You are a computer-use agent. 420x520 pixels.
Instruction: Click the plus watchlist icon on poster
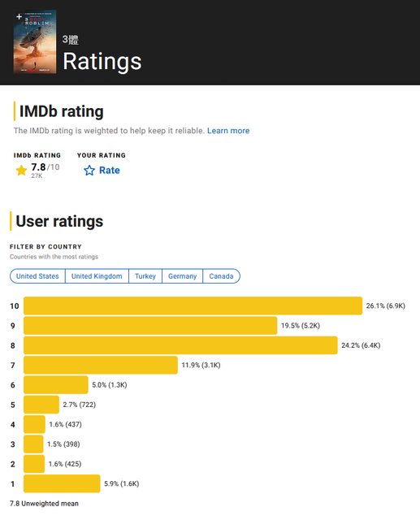point(19,16)
